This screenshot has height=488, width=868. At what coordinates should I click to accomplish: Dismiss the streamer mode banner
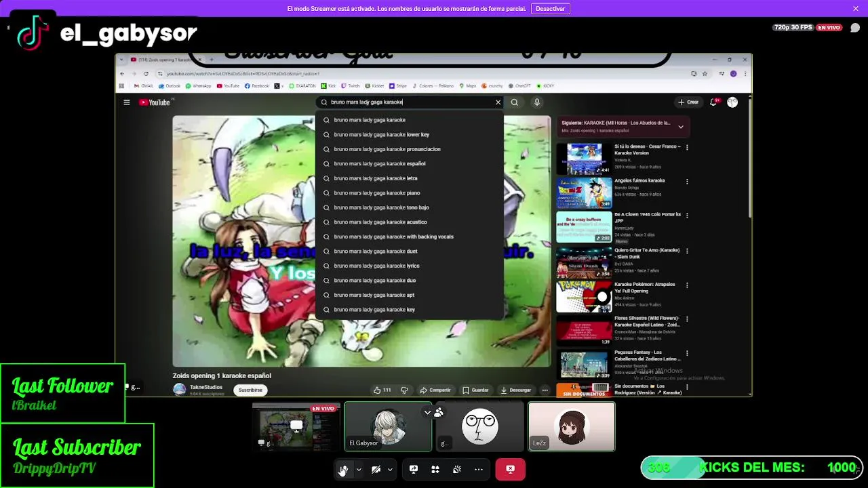click(x=856, y=9)
